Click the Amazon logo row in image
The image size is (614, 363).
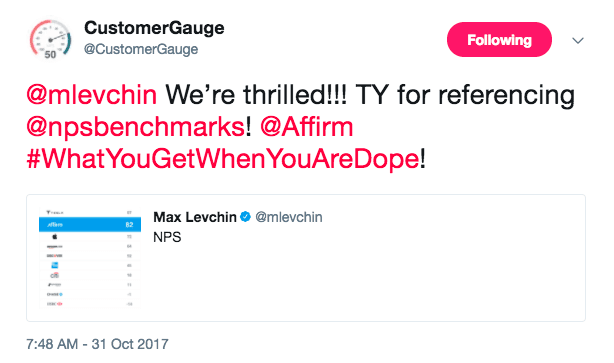[x=90, y=246]
